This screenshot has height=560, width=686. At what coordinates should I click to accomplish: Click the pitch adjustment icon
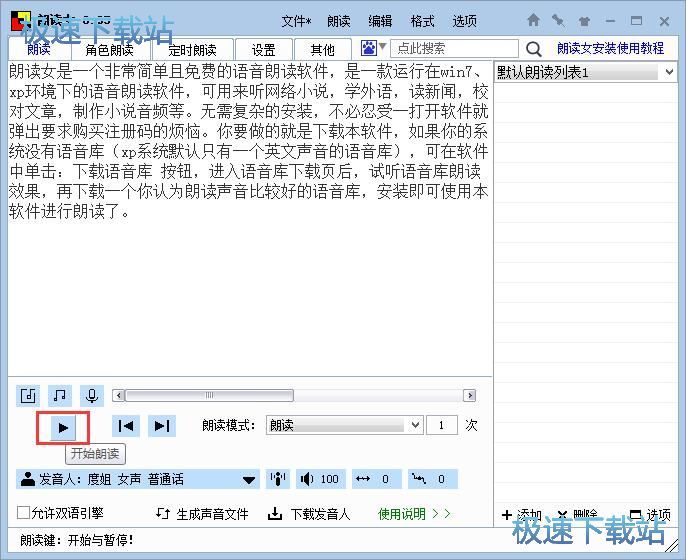[419, 479]
